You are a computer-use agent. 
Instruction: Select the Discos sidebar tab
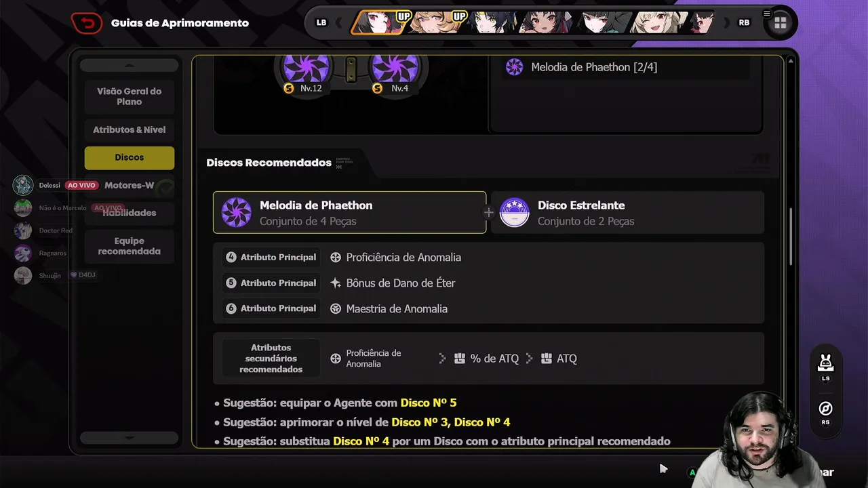[x=129, y=157]
